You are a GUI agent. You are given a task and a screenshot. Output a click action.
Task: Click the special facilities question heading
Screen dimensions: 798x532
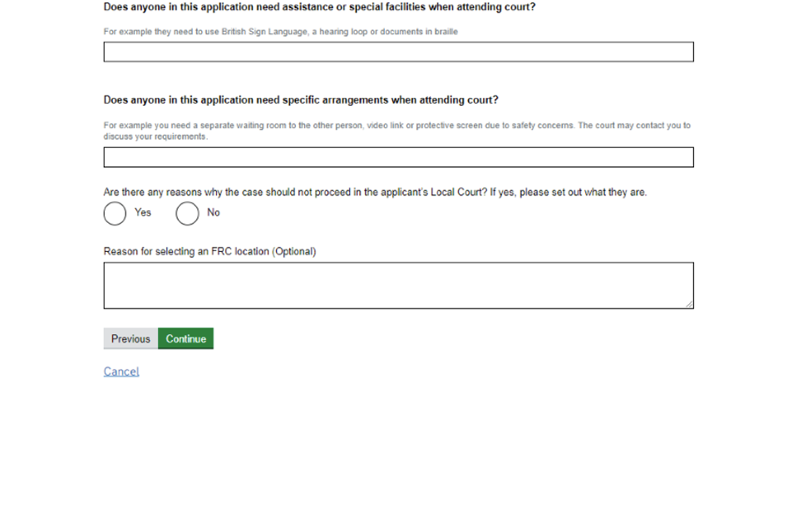point(319,7)
